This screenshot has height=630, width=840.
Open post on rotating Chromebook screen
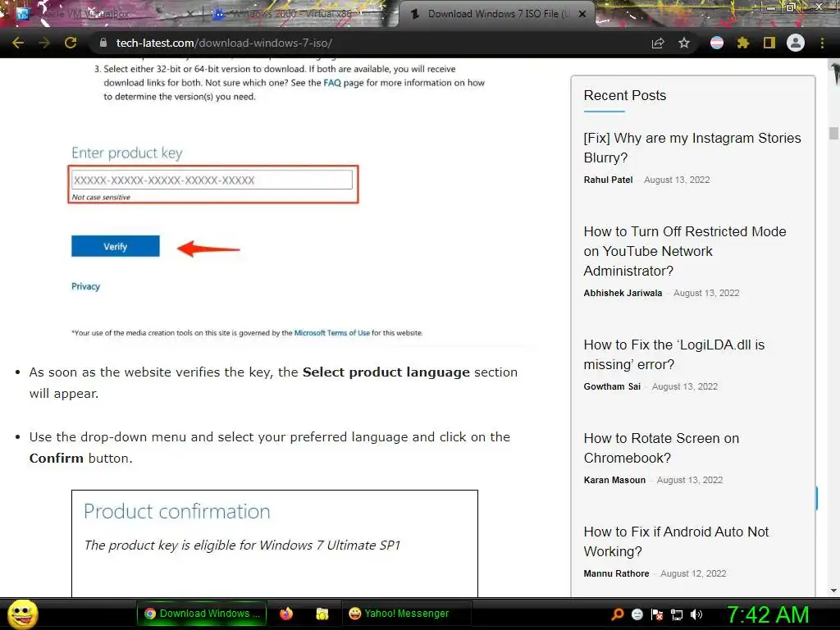[661, 448]
